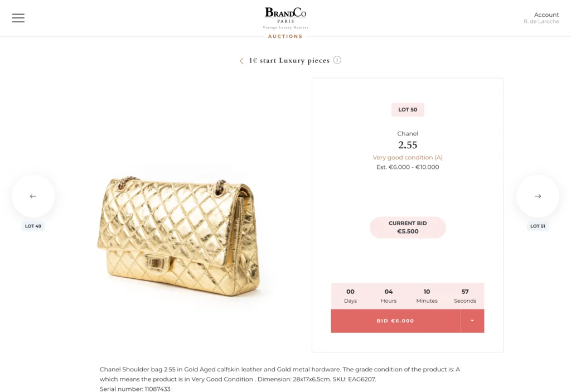Click the LOT 51 label
This screenshot has height=392, width=571.
tap(538, 226)
